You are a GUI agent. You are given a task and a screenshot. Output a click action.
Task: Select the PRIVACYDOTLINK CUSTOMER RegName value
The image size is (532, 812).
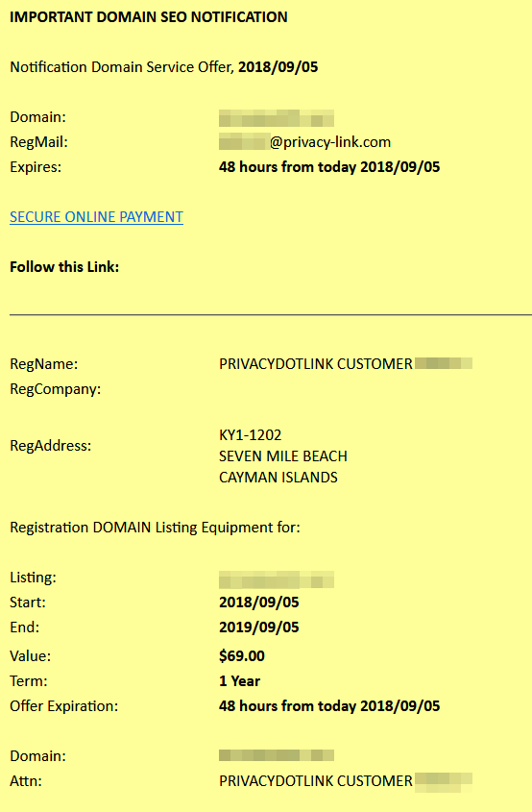[345, 363]
